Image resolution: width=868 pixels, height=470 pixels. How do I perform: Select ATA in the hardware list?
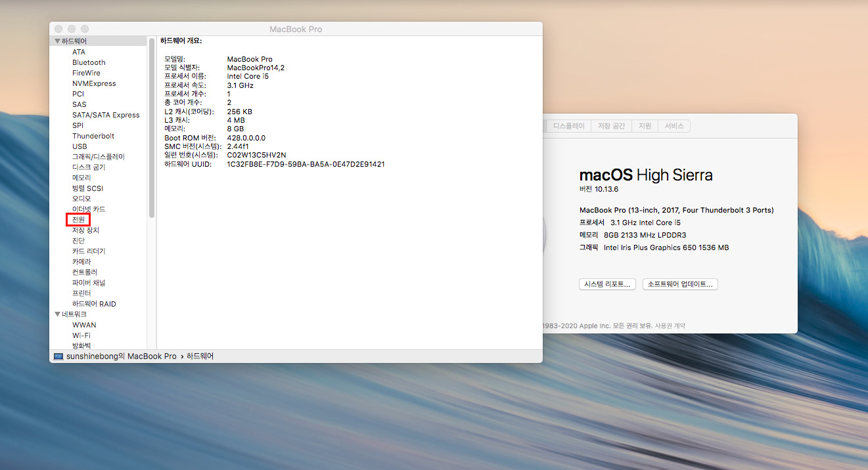pyautogui.click(x=79, y=52)
